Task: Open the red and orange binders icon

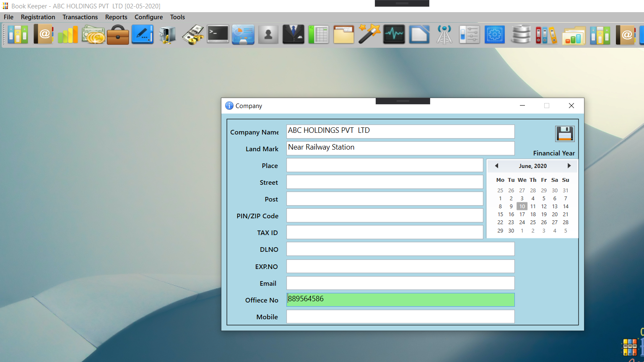Action: 546,35
